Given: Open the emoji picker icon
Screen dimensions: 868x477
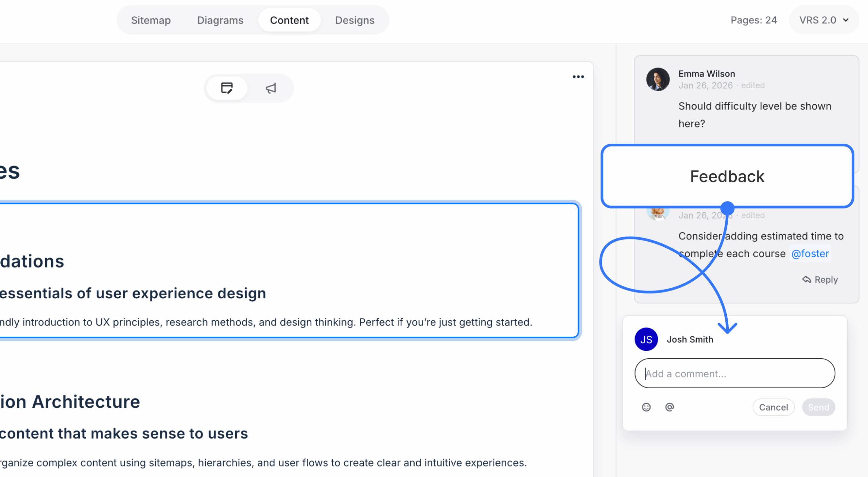Looking at the screenshot, I should click(646, 407).
